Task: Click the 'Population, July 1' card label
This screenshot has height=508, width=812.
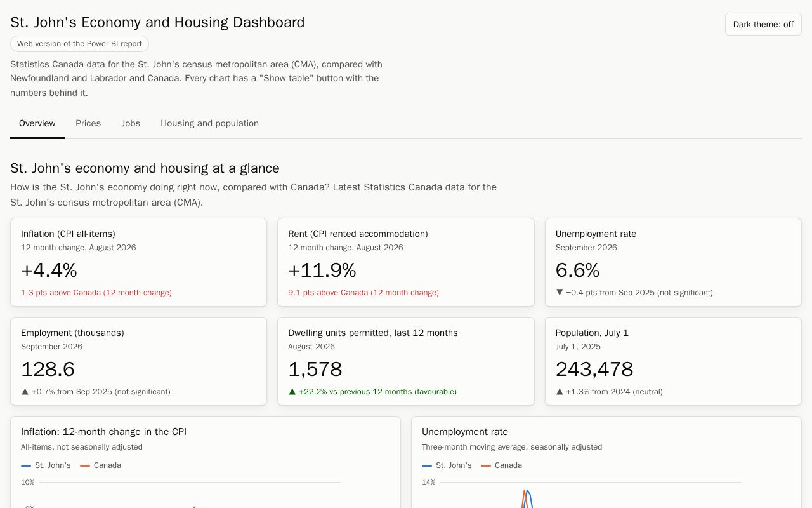Action: [592, 333]
